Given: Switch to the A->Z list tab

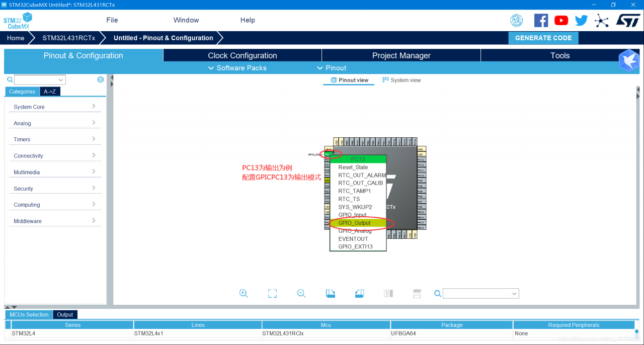Looking at the screenshot, I should point(50,92).
